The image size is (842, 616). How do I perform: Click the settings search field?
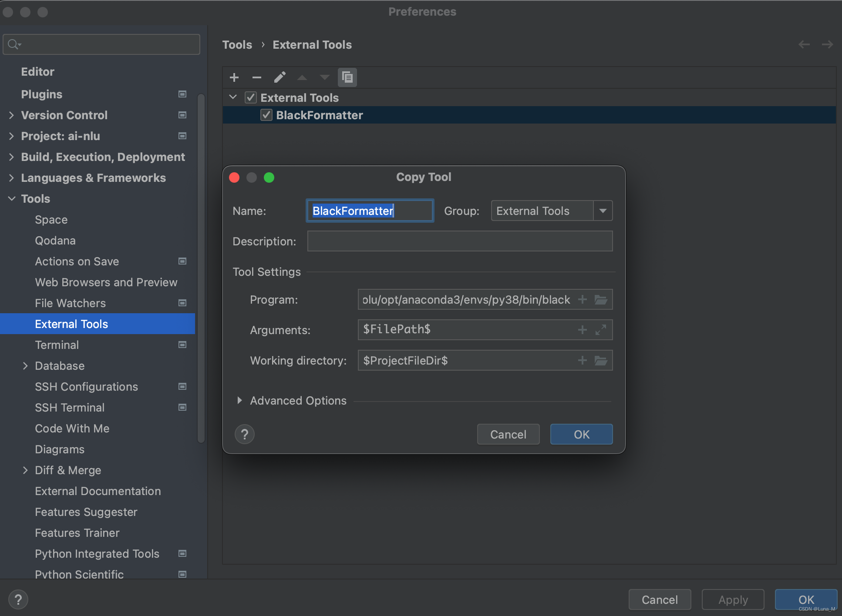tap(101, 44)
